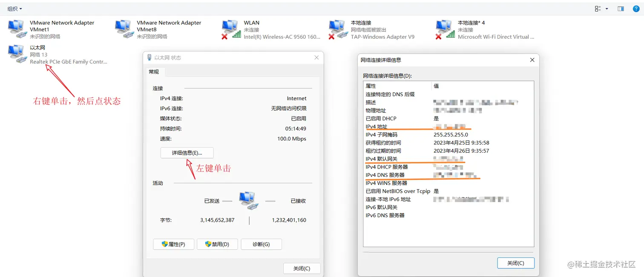644x277 pixels.
Task: Click the 网络电缆被拔出 status text
Action: [368, 30]
